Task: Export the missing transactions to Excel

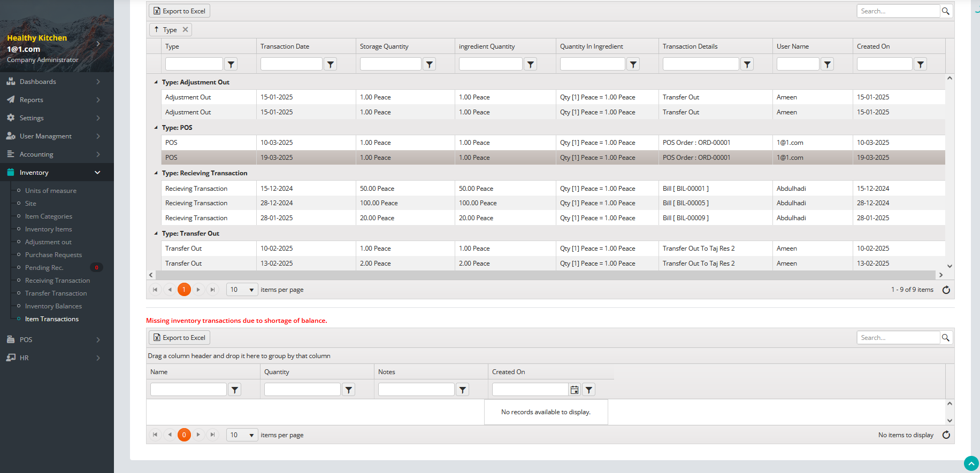Action: pos(179,338)
